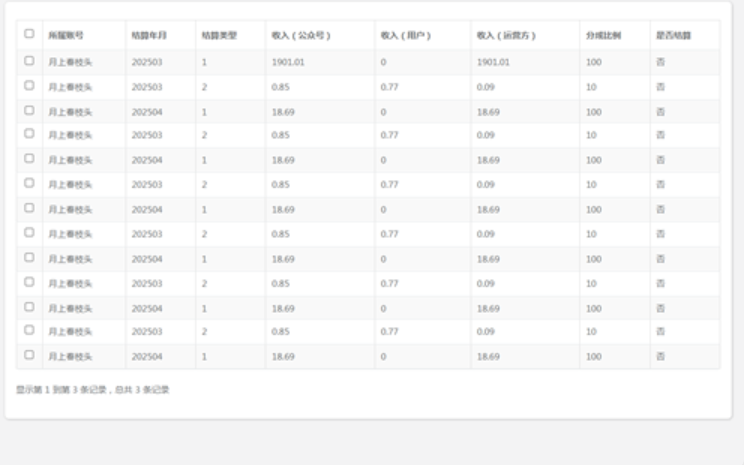Sort by the 所属账号 column header
The image size is (744, 465).
pyautogui.click(x=66, y=35)
